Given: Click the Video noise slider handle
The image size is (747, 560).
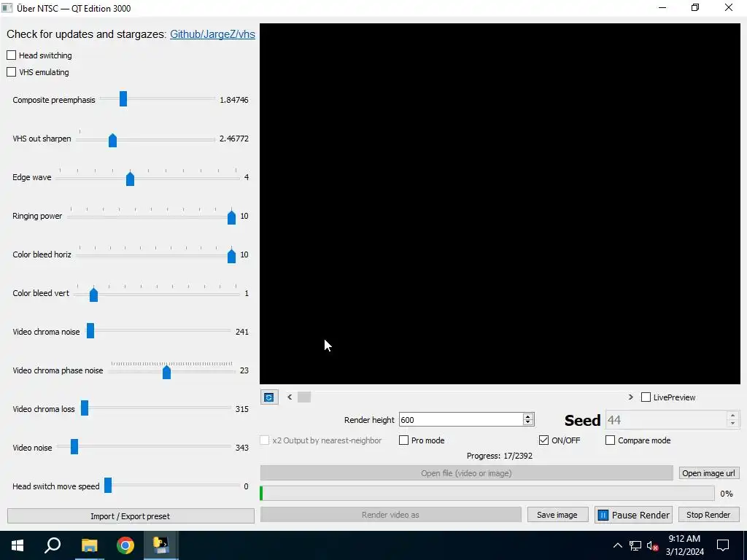Looking at the screenshot, I should 74,447.
